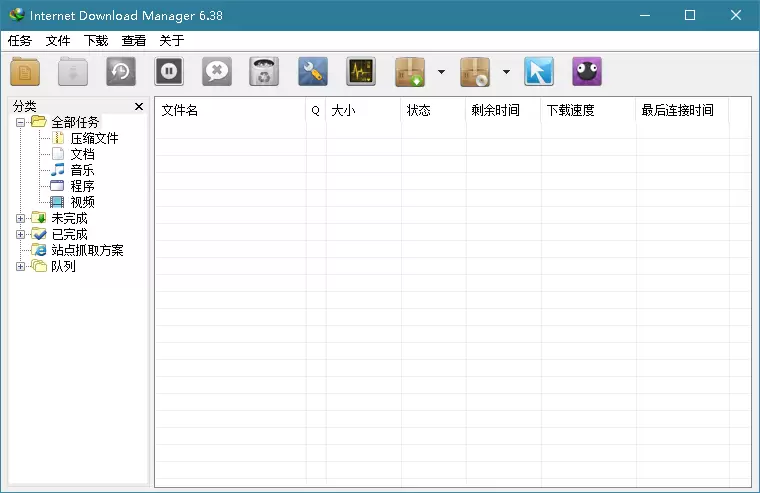Click the IDM icon in title bar
This screenshot has height=493, width=760.
tap(16, 15)
